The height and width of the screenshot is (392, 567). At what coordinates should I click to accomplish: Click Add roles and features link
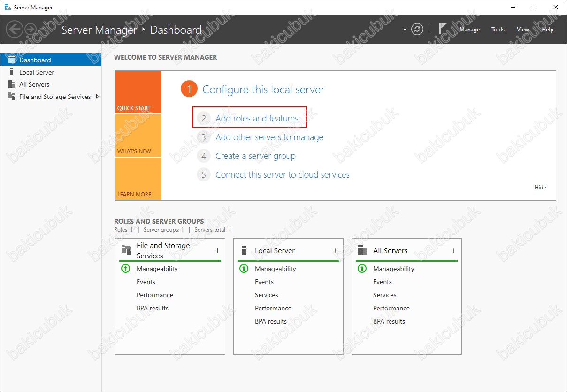pyautogui.click(x=257, y=119)
